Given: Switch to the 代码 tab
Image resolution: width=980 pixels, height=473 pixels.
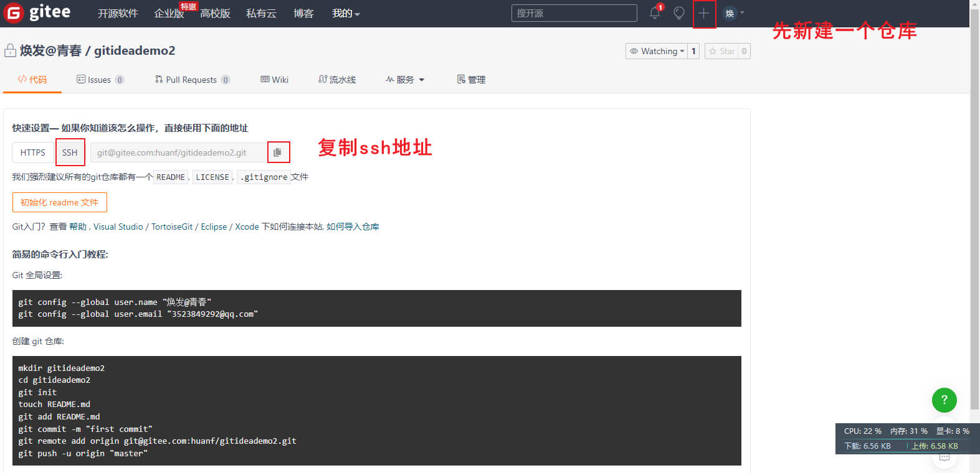Looking at the screenshot, I should [x=32, y=80].
